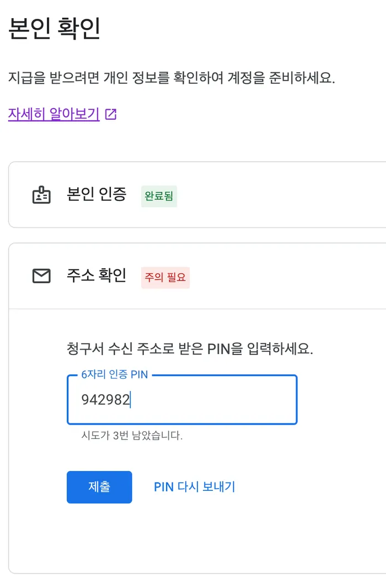Click the 주소 확인 section title
The image size is (386, 588).
pyautogui.click(x=96, y=276)
